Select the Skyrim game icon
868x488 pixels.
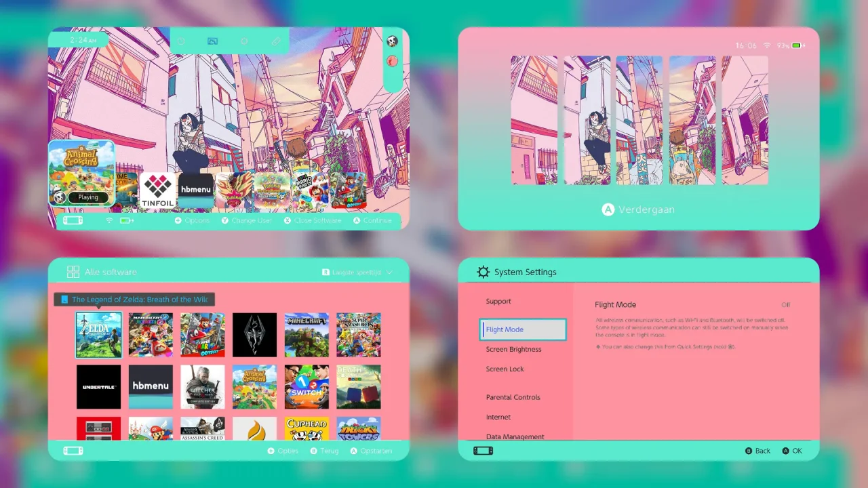[254, 335]
